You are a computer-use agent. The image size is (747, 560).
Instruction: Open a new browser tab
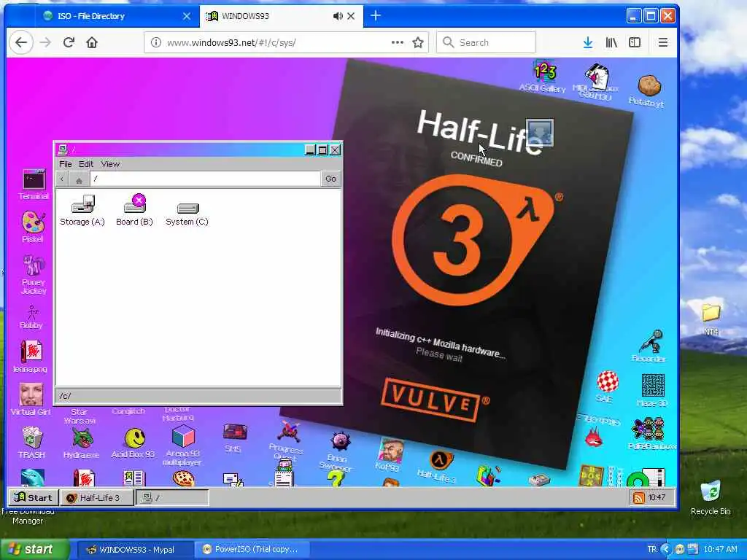click(x=376, y=16)
